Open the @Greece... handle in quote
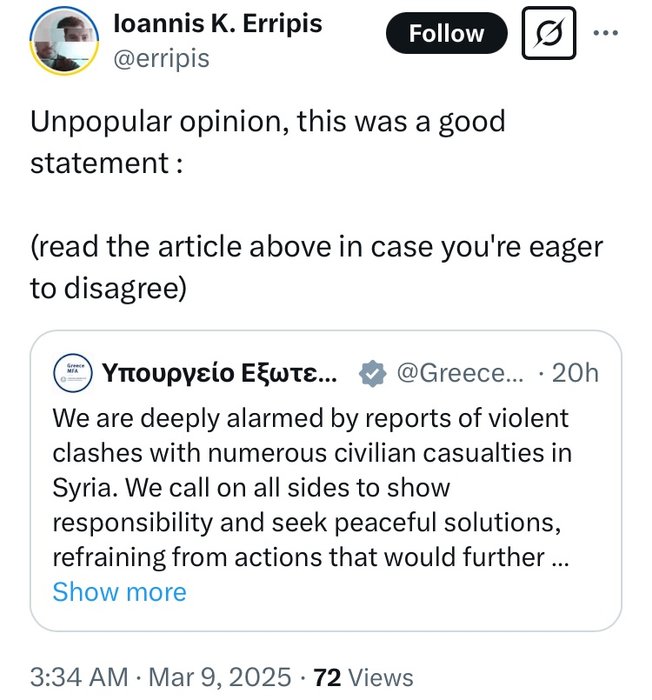 click(x=455, y=374)
